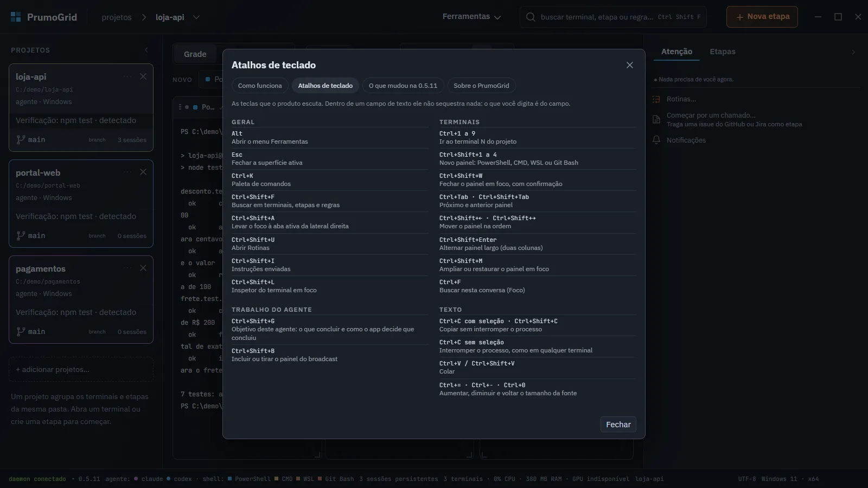This screenshot has height=488, width=868.
Task: Click the terminal panel drag handle icon
Action: pyautogui.click(x=180, y=107)
